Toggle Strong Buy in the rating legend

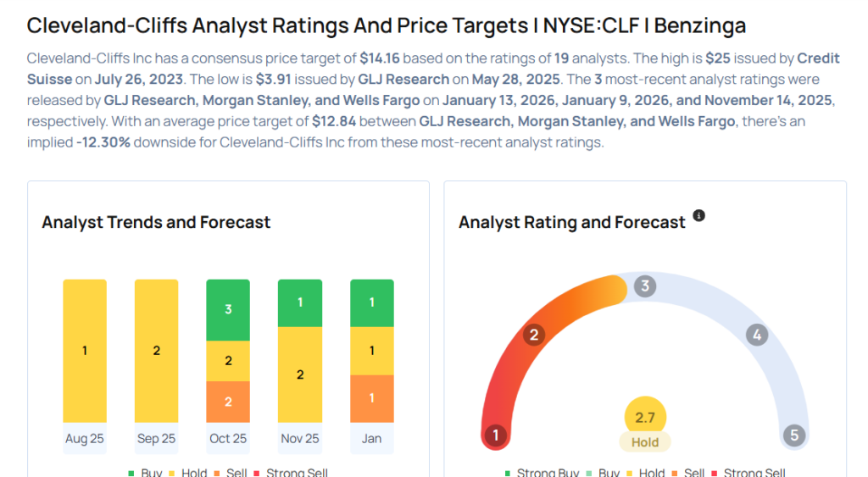coord(542,473)
